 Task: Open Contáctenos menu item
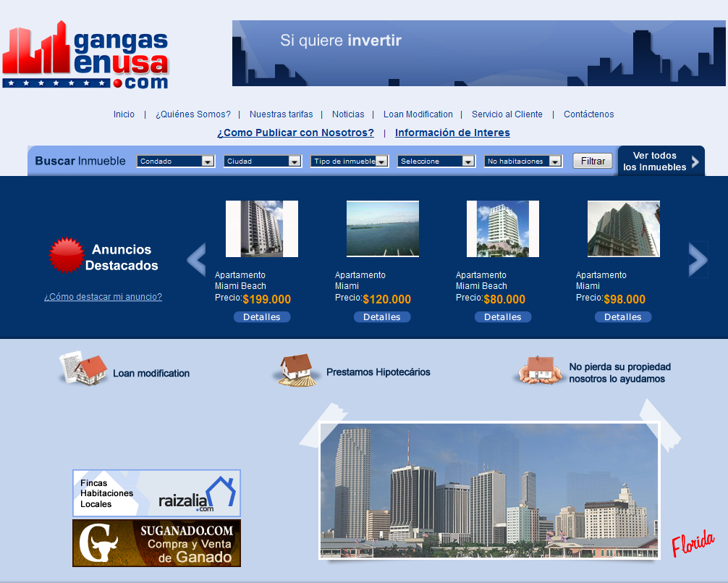tap(589, 114)
